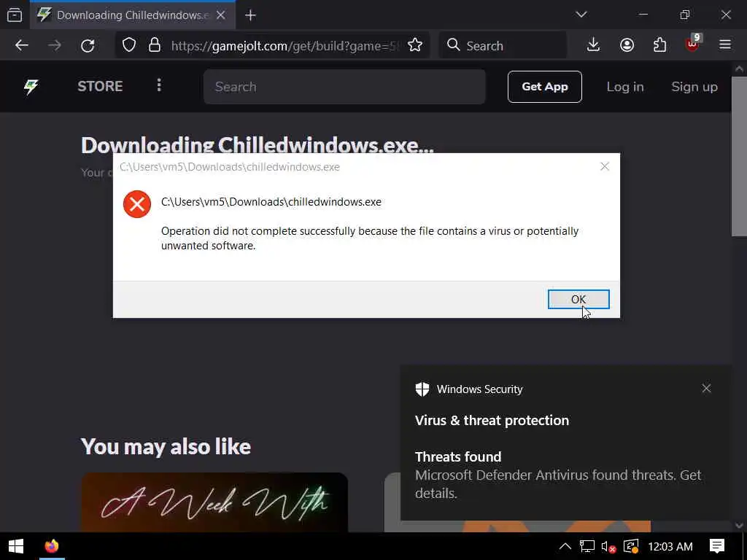Click the You may also like heading
Screen dimensions: 747x560
pyautogui.click(x=166, y=447)
